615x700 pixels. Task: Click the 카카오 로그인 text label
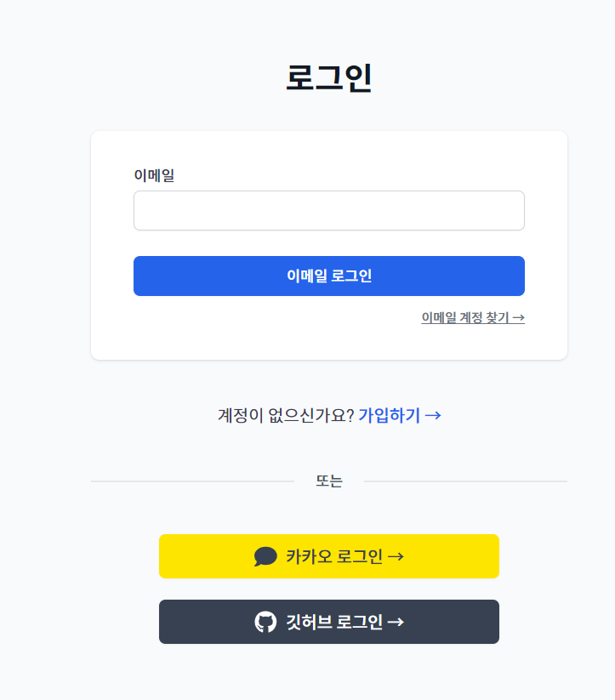tap(334, 556)
